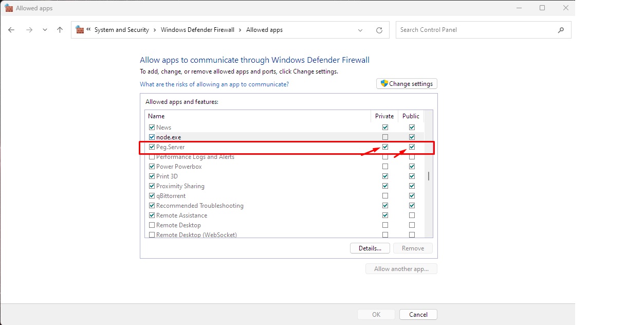Click the firewall icon in the address bar

click(80, 30)
